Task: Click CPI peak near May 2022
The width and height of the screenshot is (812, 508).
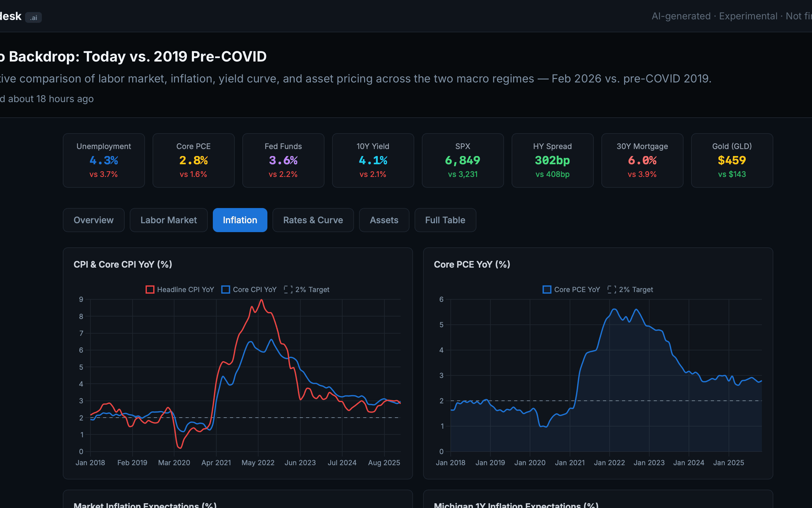Action: [x=261, y=300]
